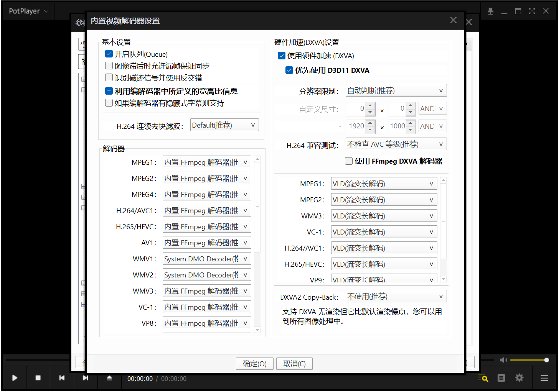Click the 解码器 list scroll down arrow
Image resolution: width=559 pixels, height=392 pixels.
257,330
